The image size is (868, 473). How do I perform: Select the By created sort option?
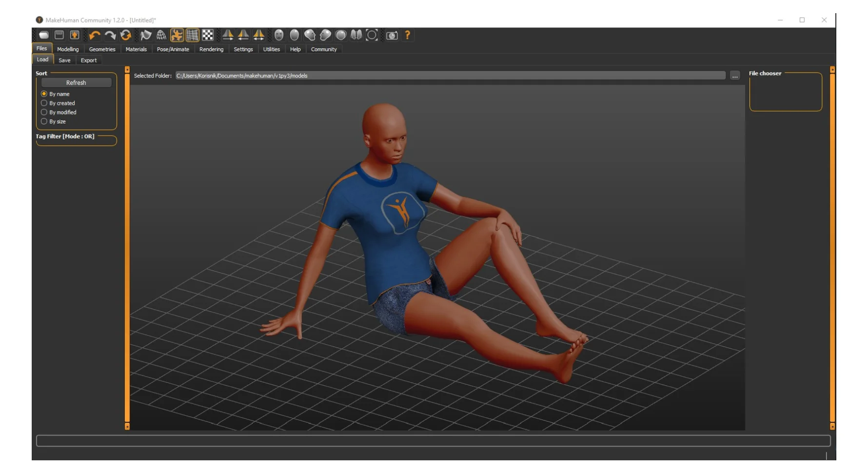pos(44,103)
